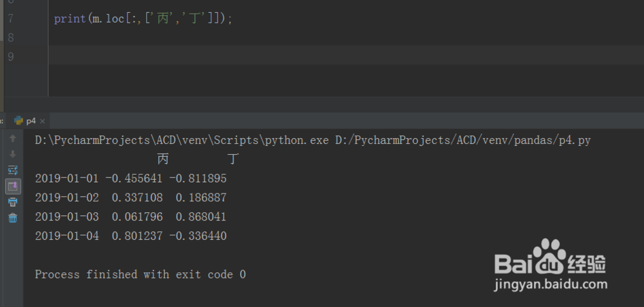Click the 'Process finished with exit code 0' text
The height and width of the screenshot is (307, 644).
point(140,275)
